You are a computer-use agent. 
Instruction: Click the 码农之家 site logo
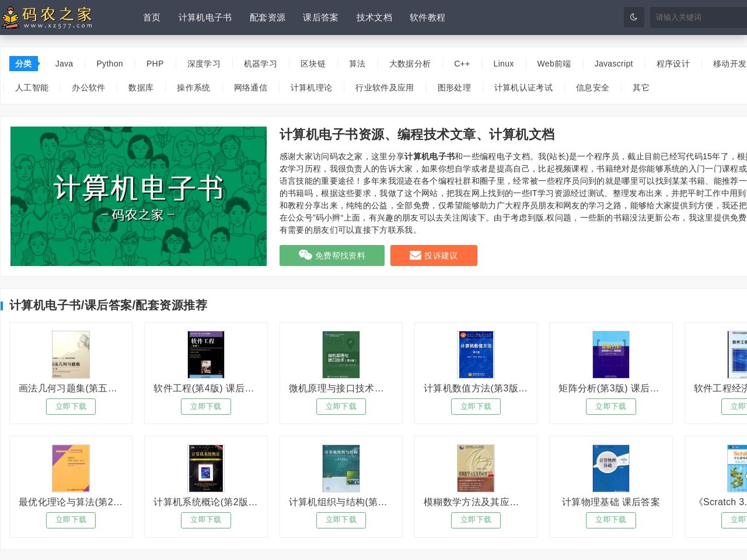coord(48,17)
